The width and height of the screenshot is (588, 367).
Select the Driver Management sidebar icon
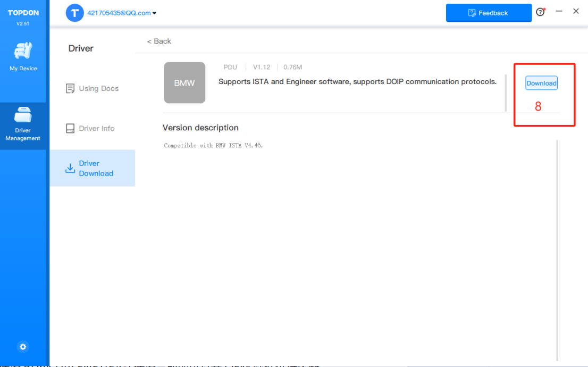(23, 115)
